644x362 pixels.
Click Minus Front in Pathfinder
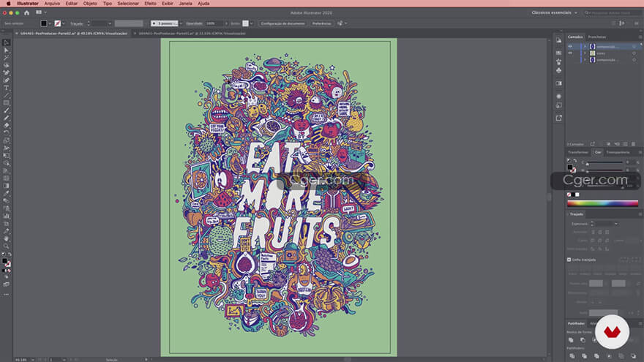(x=583, y=340)
